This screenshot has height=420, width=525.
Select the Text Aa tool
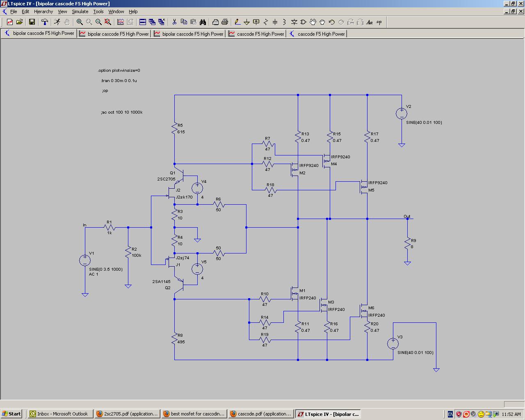tap(370, 22)
